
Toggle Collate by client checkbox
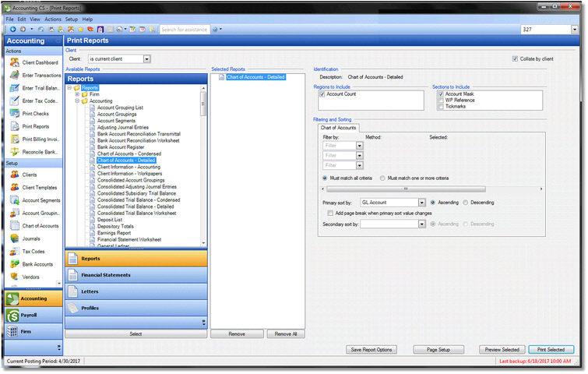point(515,59)
